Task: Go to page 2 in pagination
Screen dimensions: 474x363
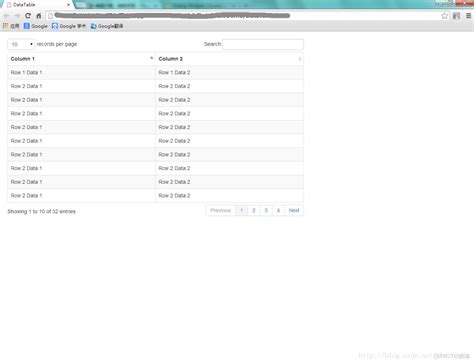Action: click(x=254, y=210)
